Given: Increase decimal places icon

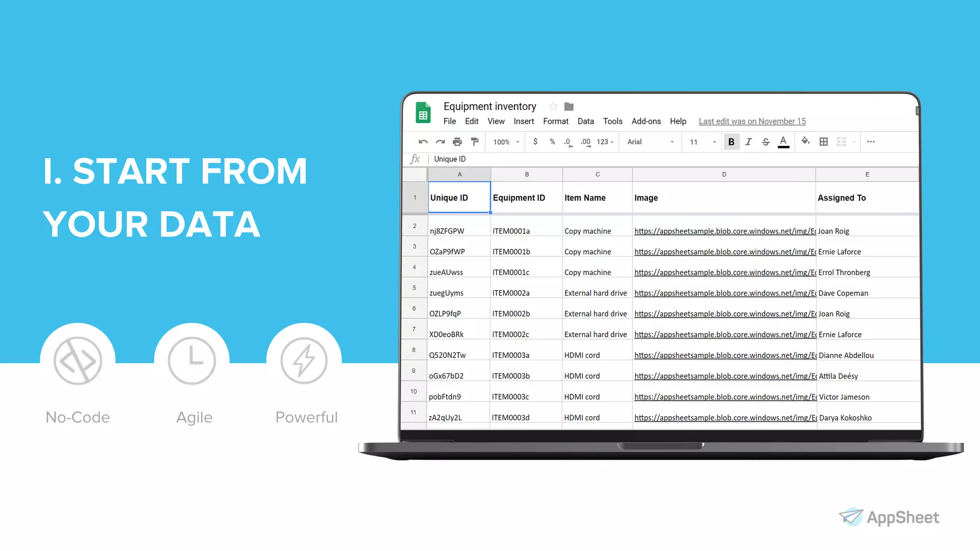Looking at the screenshot, I should (586, 142).
